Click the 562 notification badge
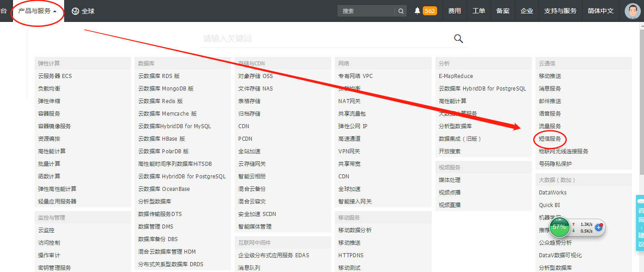Screen dimensions: 644x272 pos(430,11)
